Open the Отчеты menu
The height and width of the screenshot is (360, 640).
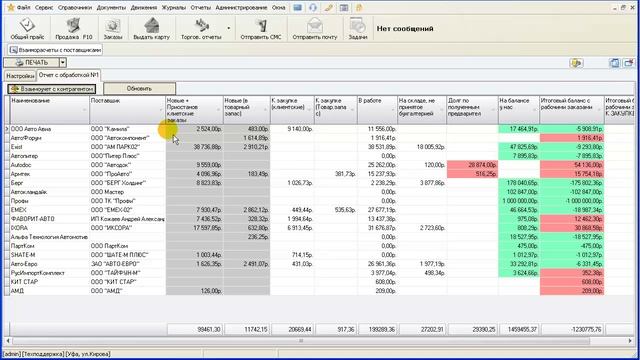coord(200,7)
